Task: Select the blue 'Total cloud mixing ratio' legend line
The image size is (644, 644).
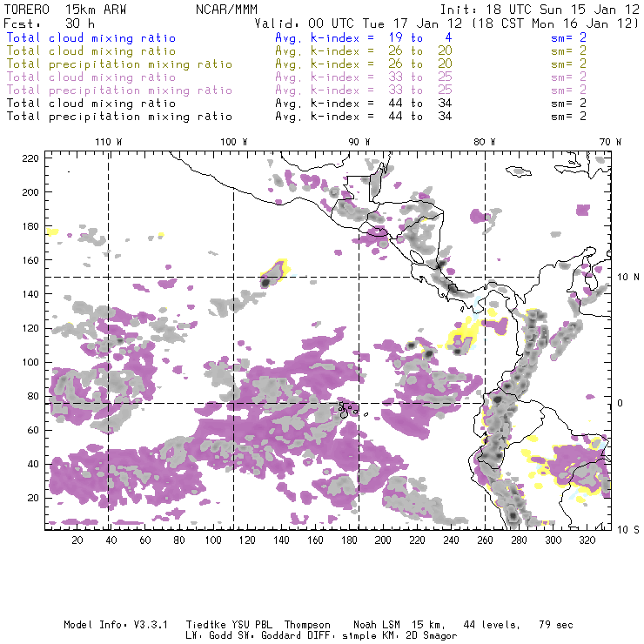Action: (91, 37)
